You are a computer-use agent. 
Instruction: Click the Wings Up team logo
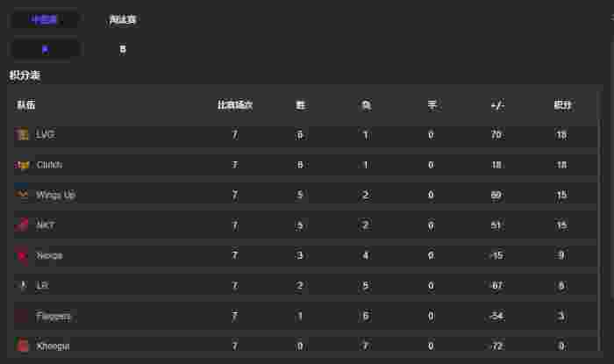[x=23, y=195]
